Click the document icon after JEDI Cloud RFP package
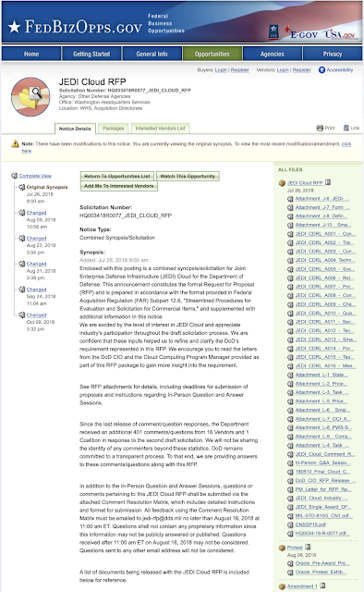The image size is (364, 592). [328, 182]
